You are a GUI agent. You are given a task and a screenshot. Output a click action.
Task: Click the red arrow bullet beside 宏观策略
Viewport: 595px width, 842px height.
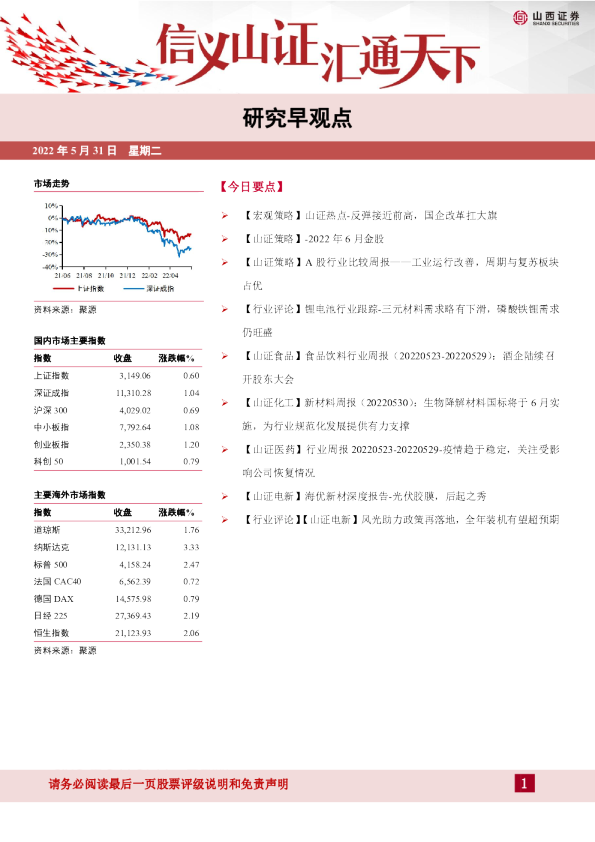click(x=224, y=216)
